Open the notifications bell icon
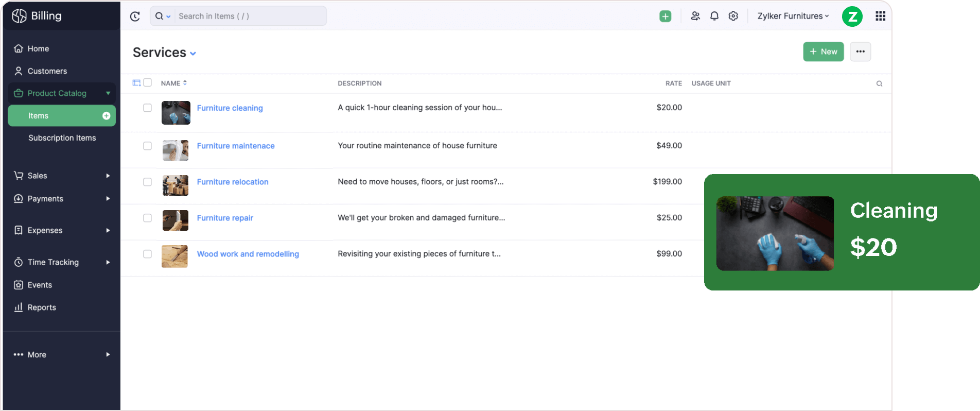980x411 pixels. point(714,16)
